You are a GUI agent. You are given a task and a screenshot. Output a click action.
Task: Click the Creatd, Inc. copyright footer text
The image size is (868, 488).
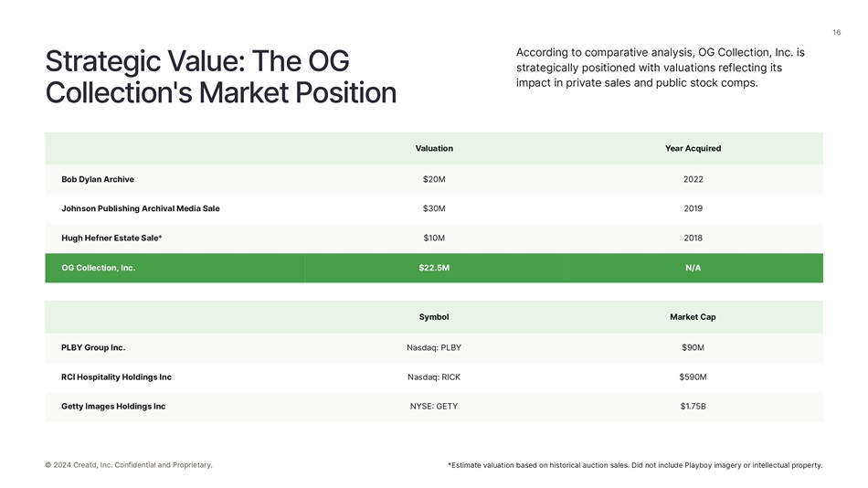coord(129,465)
